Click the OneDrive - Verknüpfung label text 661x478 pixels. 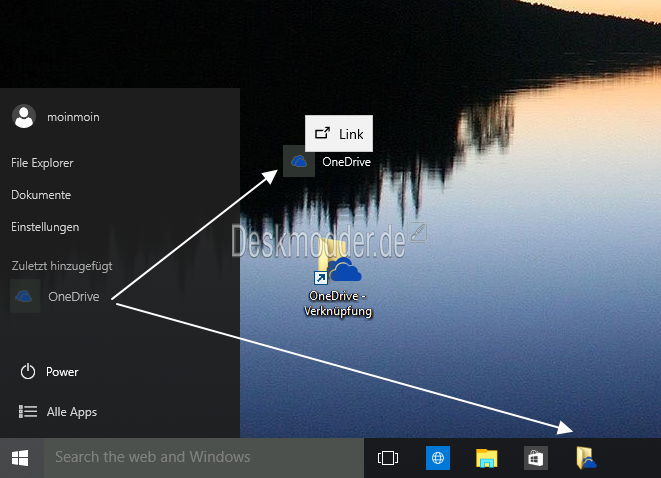(x=338, y=303)
